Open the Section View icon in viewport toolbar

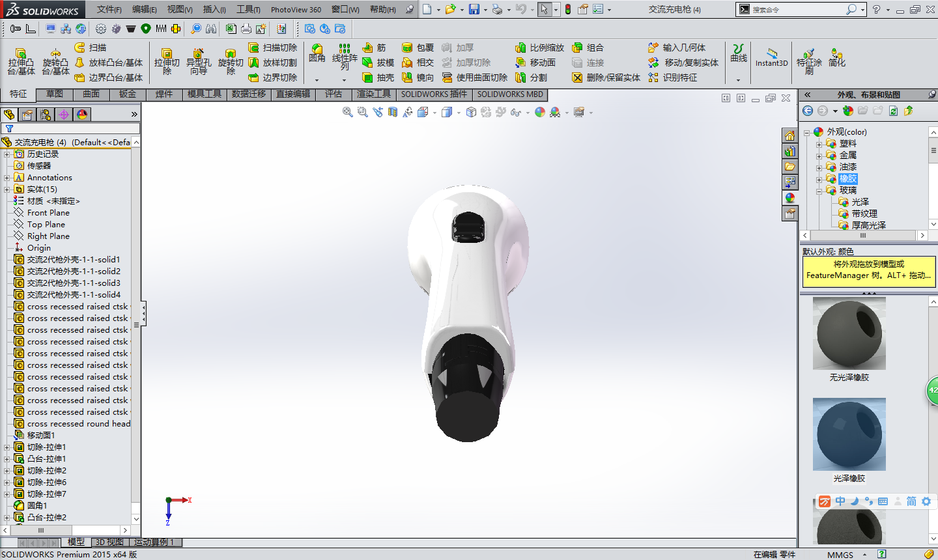click(x=393, y=112)
